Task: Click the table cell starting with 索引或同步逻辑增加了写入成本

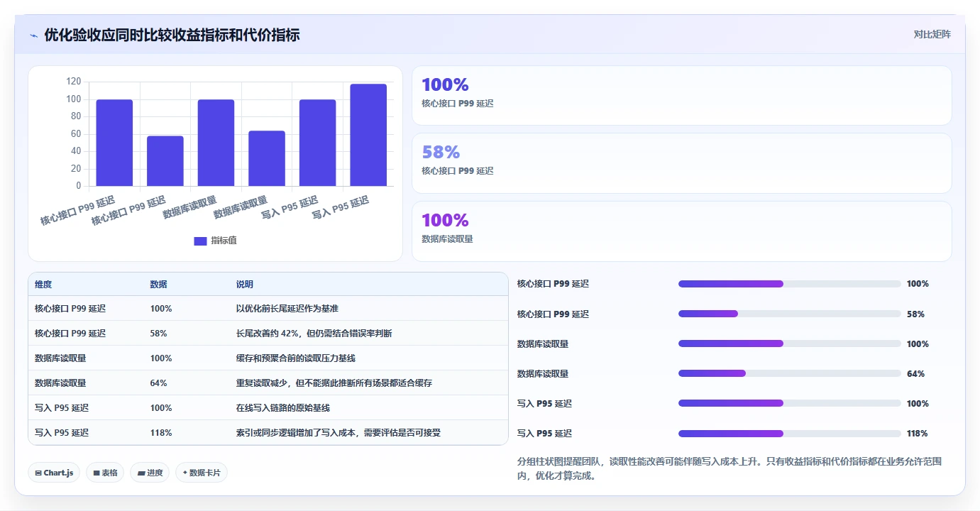Action: 338,433
